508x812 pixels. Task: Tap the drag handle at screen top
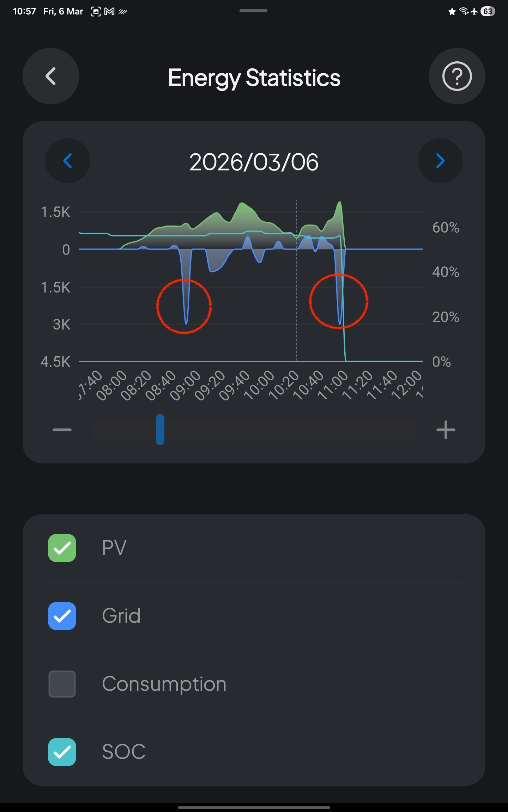[x=253, y=11]
